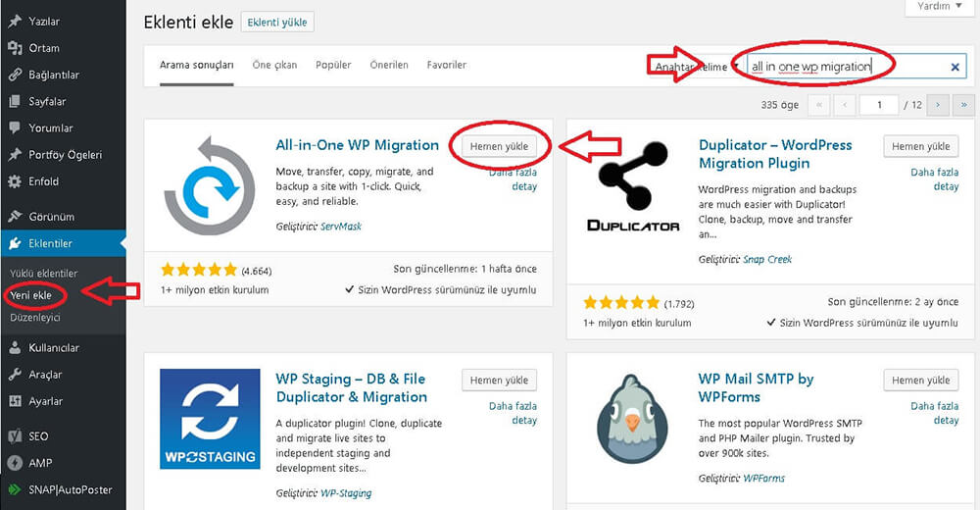This screenshot has height=510, width=980.
Task: Open the WP-Staging developer link
Action: click(x=346, y=493)
